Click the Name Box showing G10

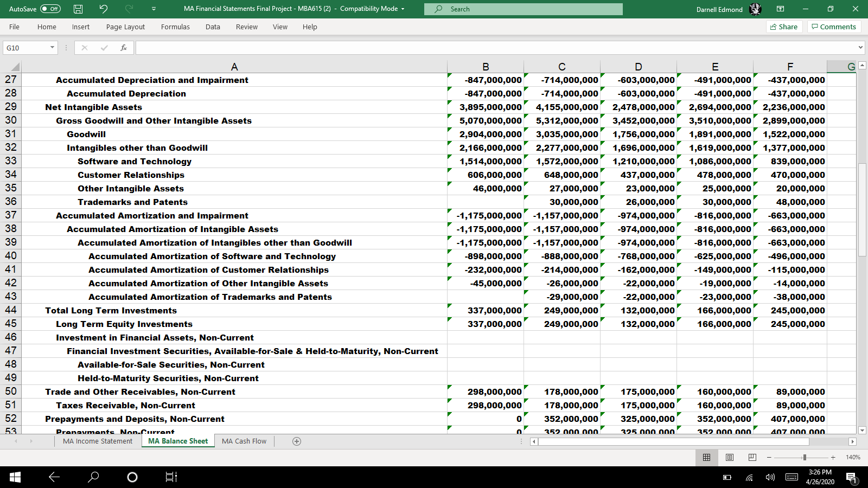[26, 48]
